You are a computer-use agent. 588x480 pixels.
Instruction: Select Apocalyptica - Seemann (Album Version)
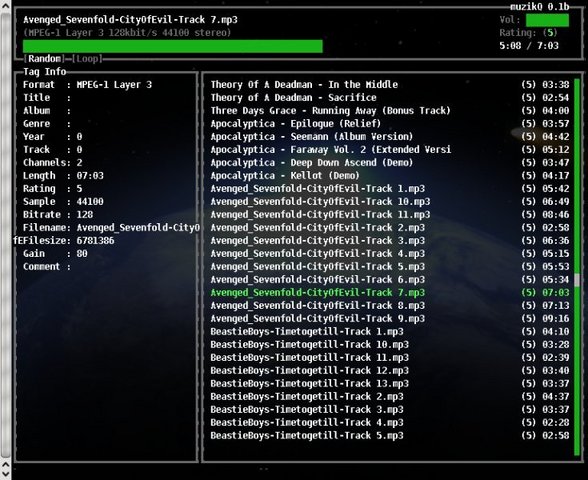pyautogui.click(x=390, y=136)
